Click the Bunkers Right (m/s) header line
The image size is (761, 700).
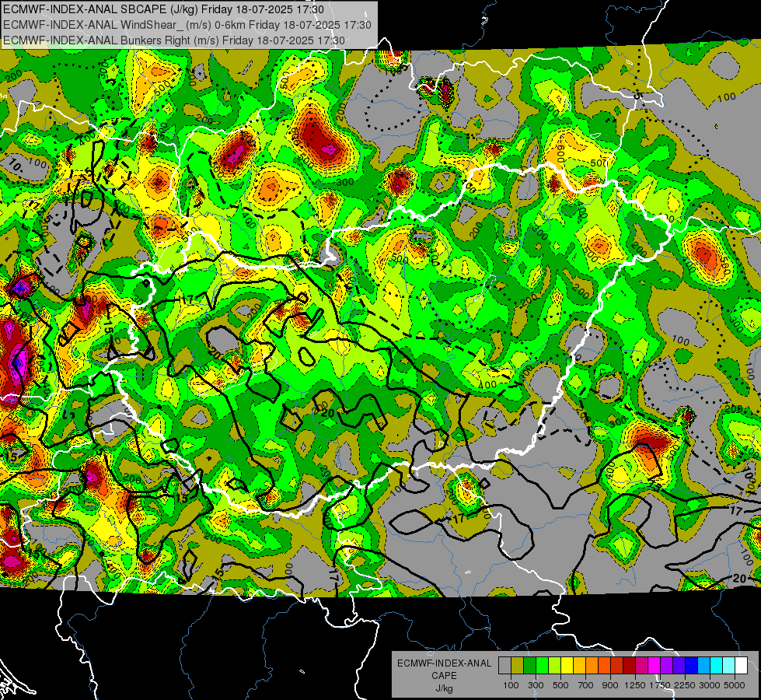pos(174,40)
